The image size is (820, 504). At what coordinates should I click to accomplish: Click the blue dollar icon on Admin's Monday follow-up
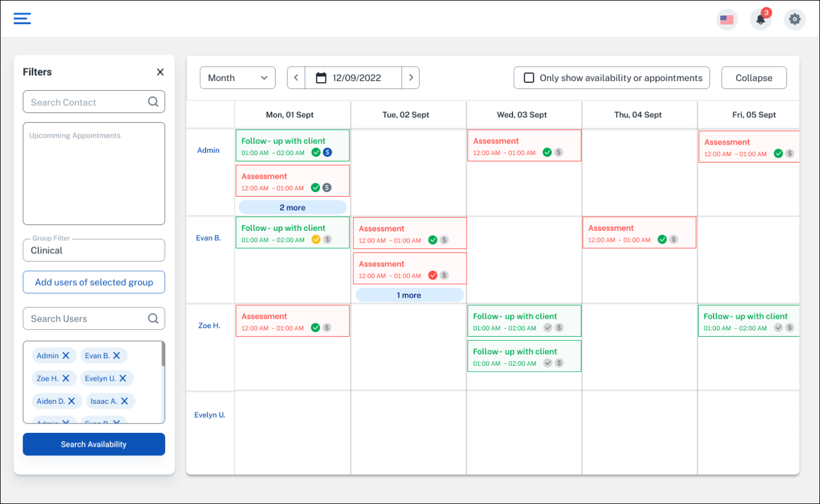pyautogui.click(x=327, y=152)
